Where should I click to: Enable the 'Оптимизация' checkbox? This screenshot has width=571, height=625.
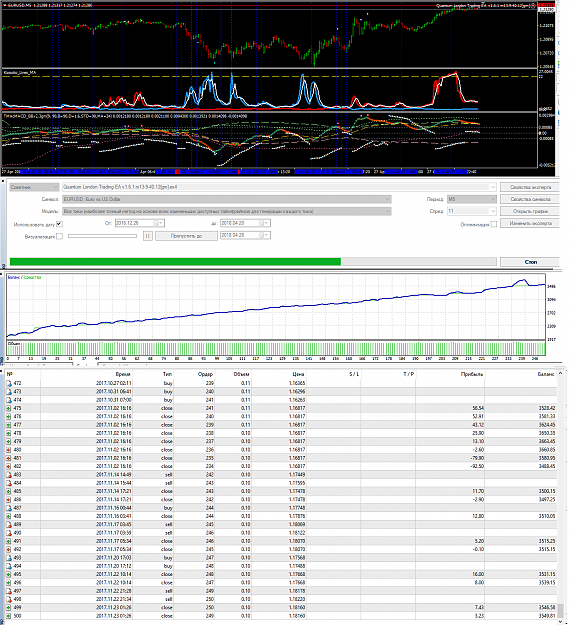(494, 224)
